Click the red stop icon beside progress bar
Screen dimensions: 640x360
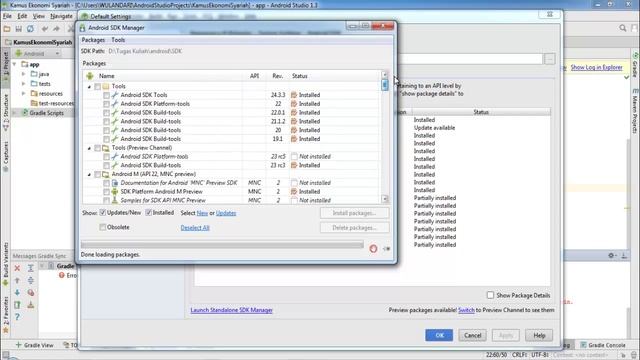(373, 249)
